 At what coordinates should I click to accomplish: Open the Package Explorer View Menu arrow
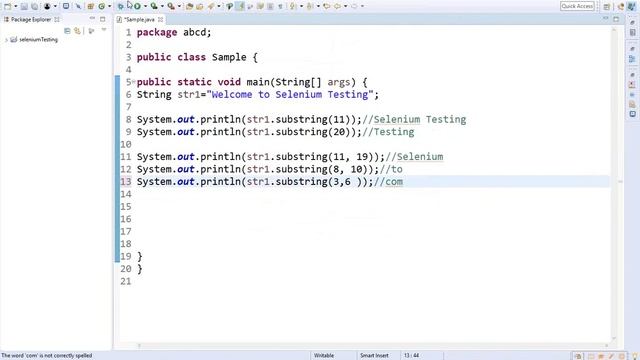click(104, 30)
